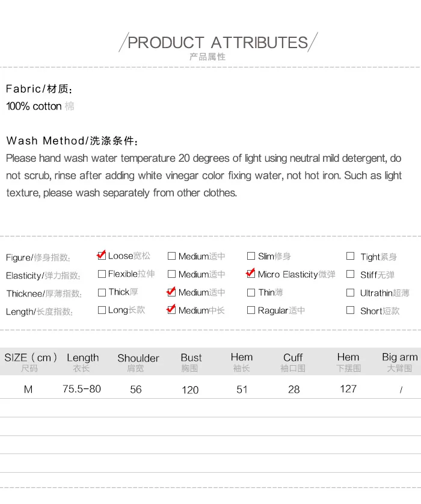Check the Long length checkbox

pos(102,310)
